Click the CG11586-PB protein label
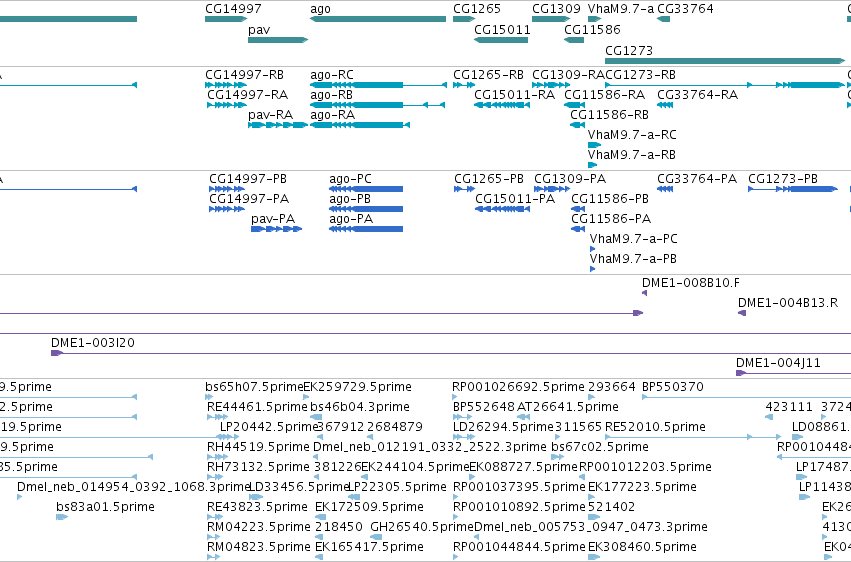 click(x=610, y=199)
